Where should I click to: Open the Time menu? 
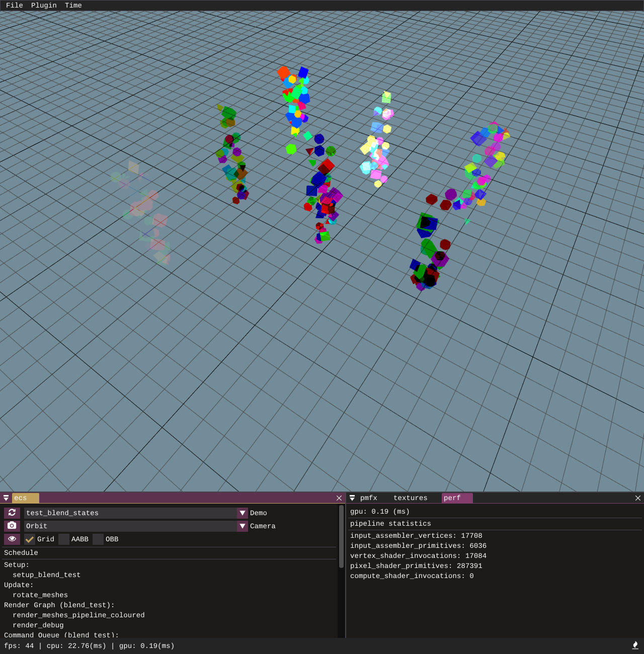pos(73,6)
